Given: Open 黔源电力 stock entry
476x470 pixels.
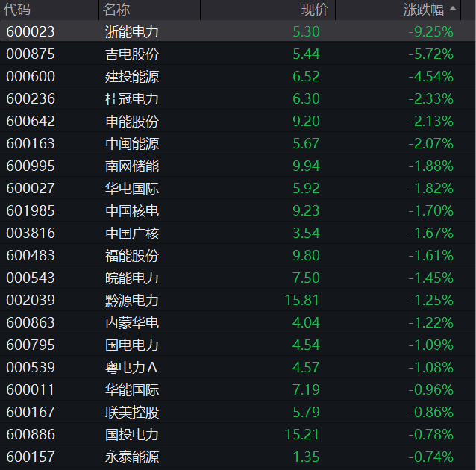Looking at the screenshot, I should pyautogui.click(x=132, y=300).
